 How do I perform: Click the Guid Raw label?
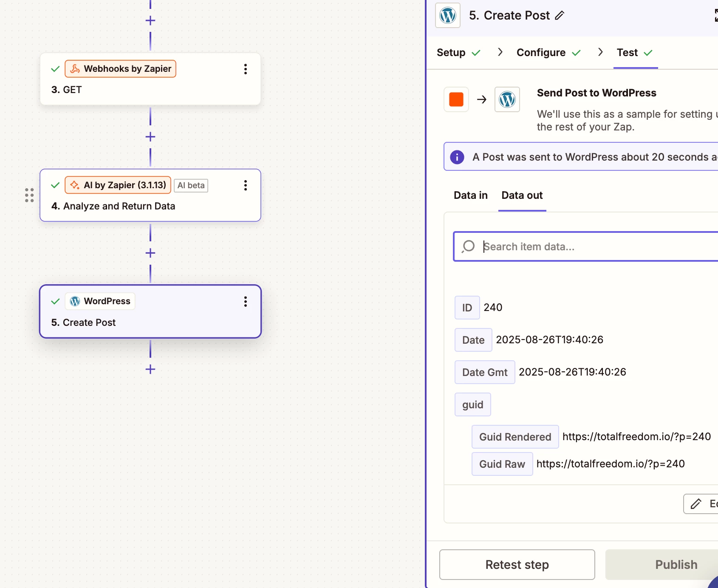coord(502,464)
